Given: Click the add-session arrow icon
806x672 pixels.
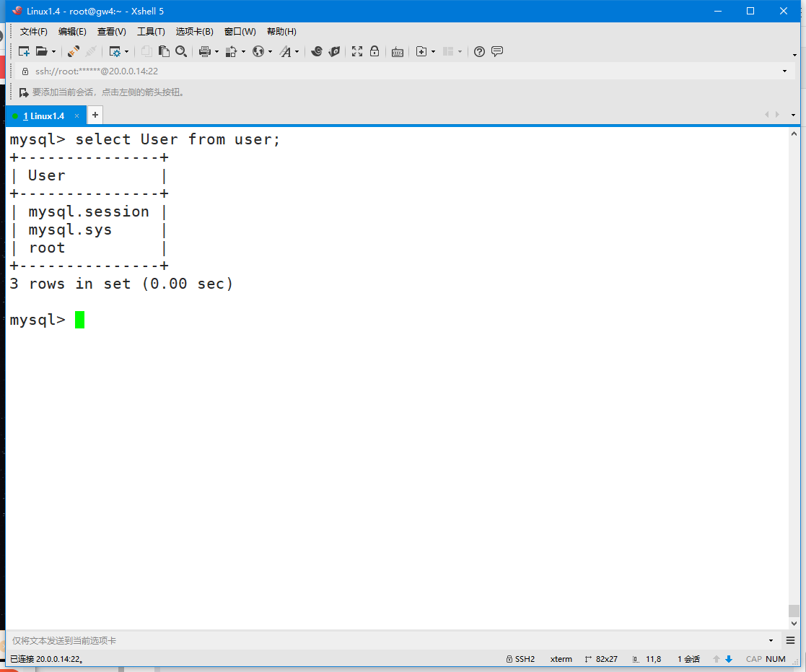Looking at the screenshot, I should click(24, 92).
